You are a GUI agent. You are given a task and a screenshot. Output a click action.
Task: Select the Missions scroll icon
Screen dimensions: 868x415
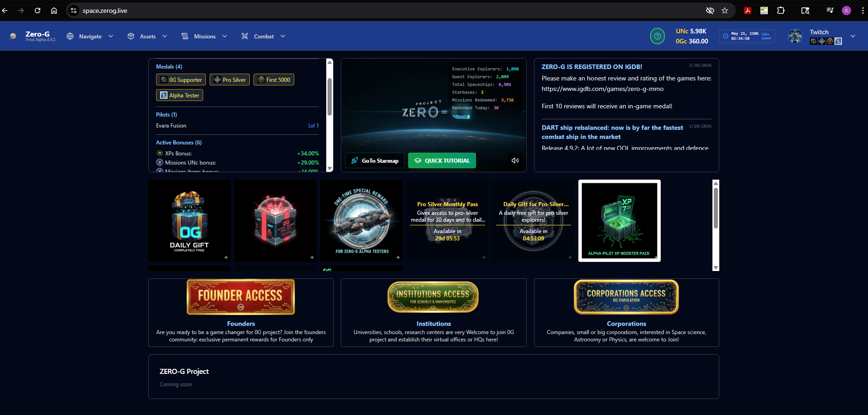[x=185, y=36]
